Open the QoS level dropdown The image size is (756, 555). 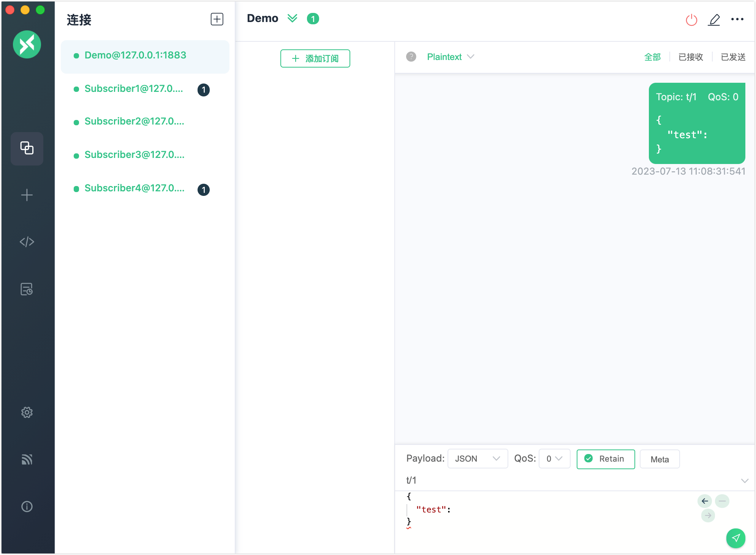pyautogui.click(x=554, y=459)
